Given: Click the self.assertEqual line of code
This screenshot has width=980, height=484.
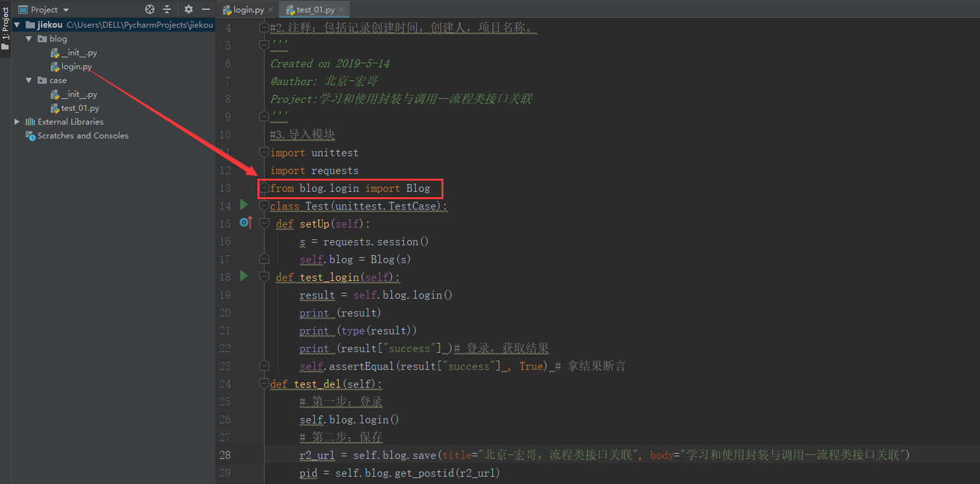Looking at the screenshot, I should point(463,366).
